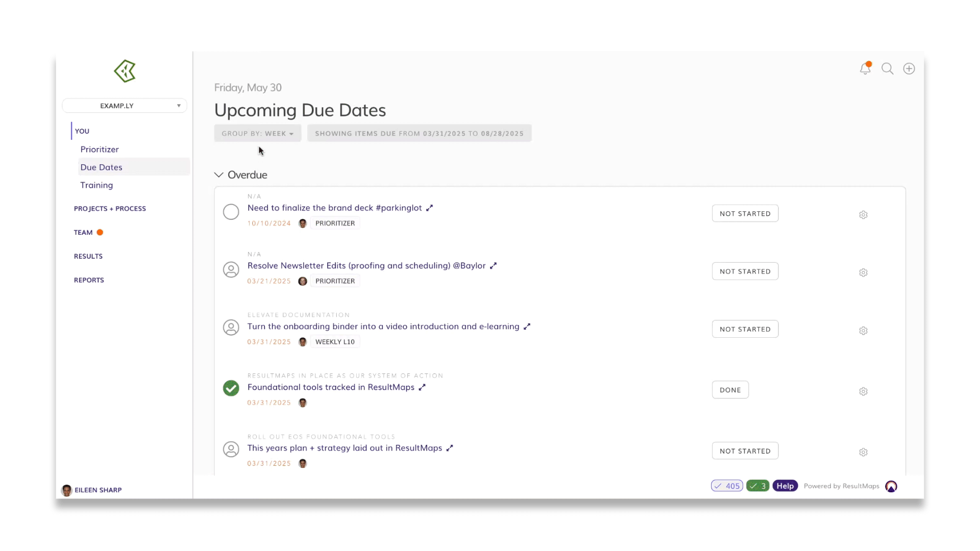This screenshot has height=551, width=980.
Task: Open the Training section in the sidebar
Action: (x=96, y=185)
